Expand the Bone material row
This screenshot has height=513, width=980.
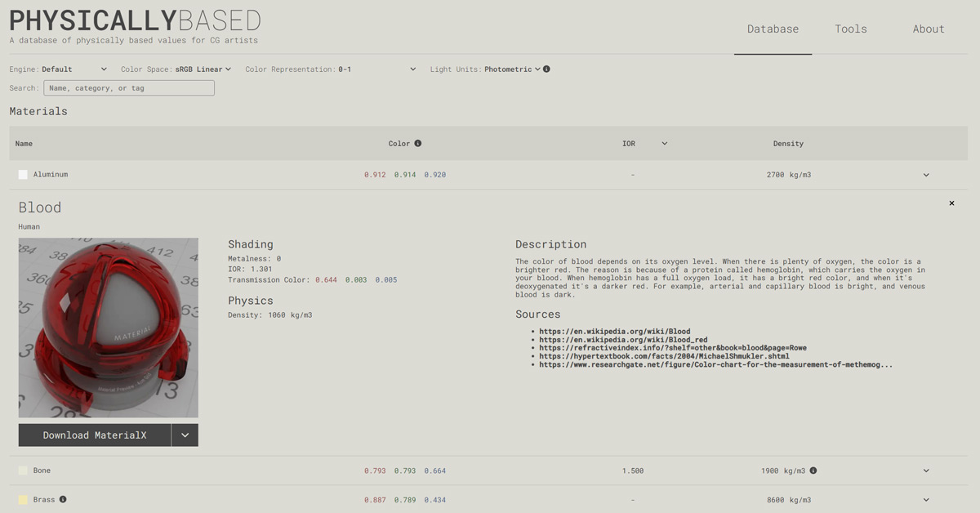pos(926,471)
